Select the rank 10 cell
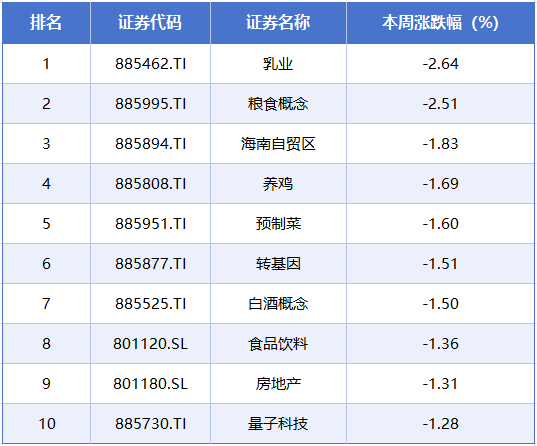Image resolution: width=537 pixels, height=446 pixels. [x=46, y=424]
